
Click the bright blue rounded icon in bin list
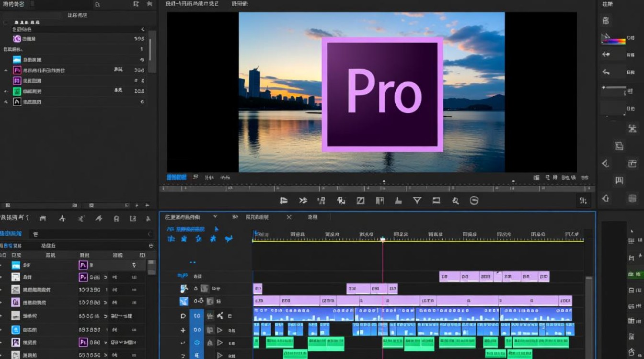(16, 329)
